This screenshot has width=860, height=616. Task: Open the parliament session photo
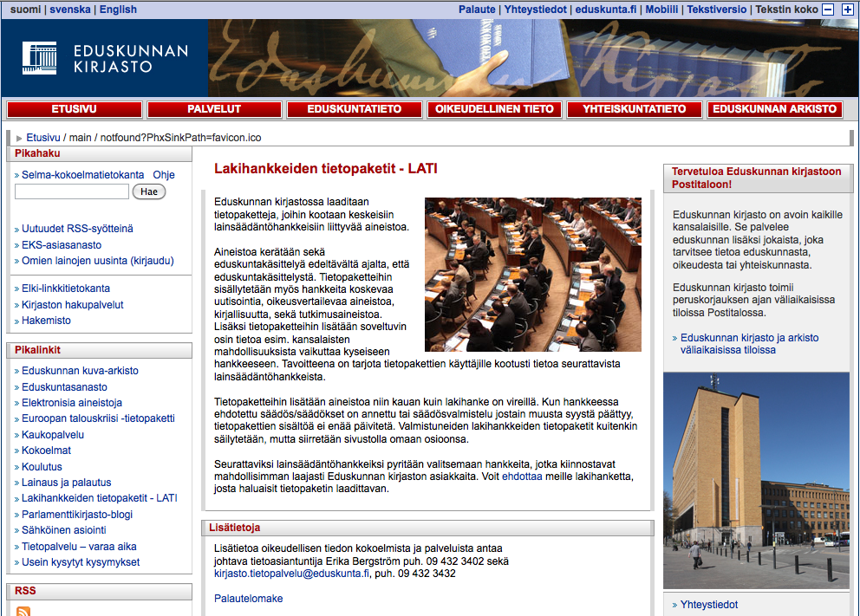tap(533, 275)
